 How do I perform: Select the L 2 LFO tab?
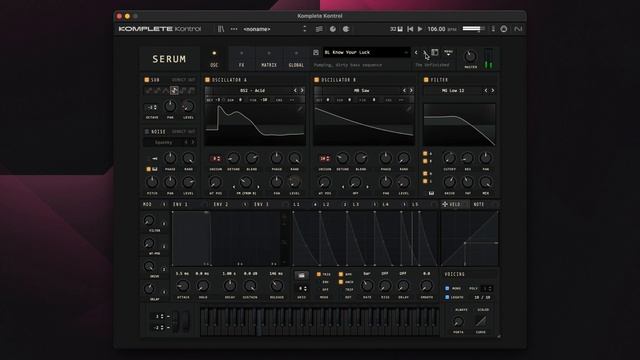[326, 204]
